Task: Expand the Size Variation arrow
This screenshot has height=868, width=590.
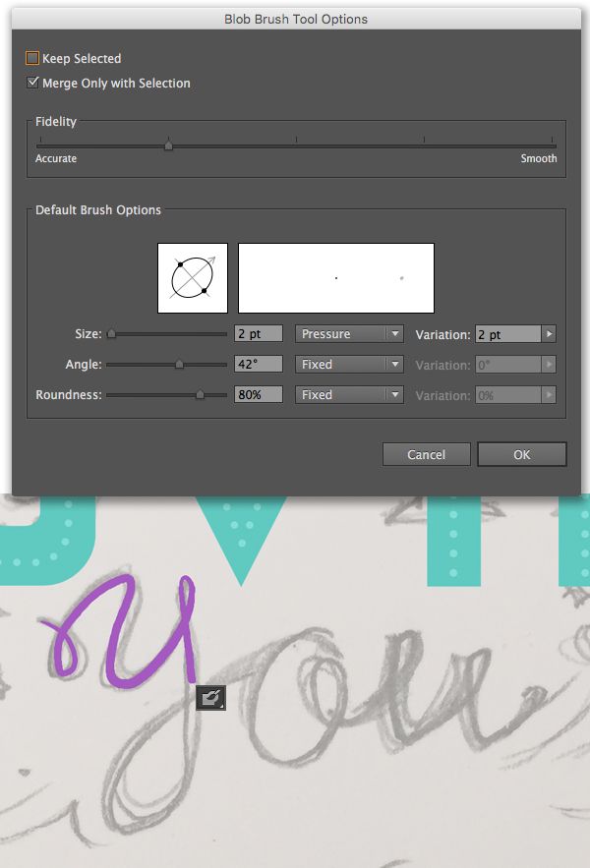Action: (x=549, y=334)
